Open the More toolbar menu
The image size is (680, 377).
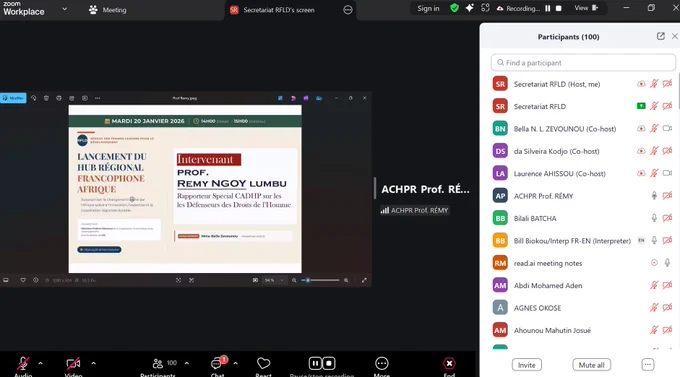point(382,366)
